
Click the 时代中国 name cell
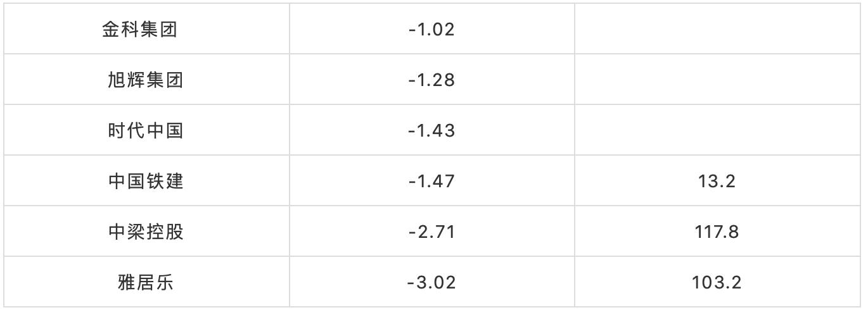tap(145, 130)
